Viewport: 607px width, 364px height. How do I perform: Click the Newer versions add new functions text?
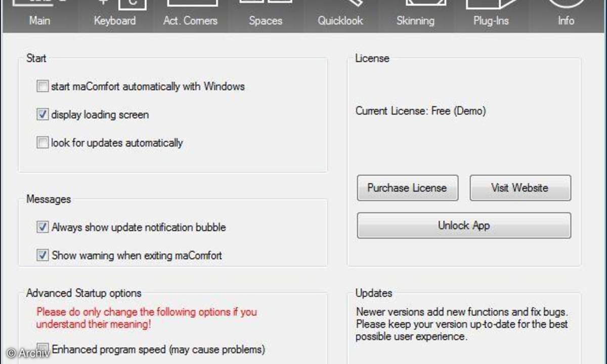(462, 324)
